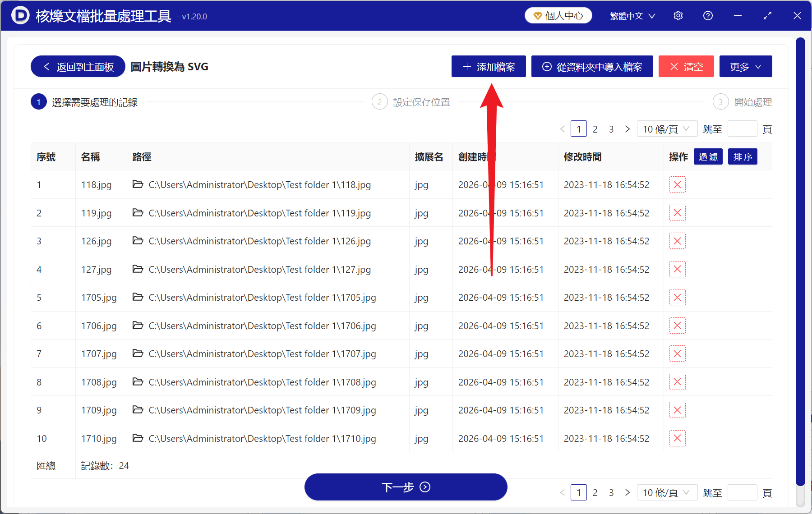Go to next page with arrow icon

click(x=627, y=128)
